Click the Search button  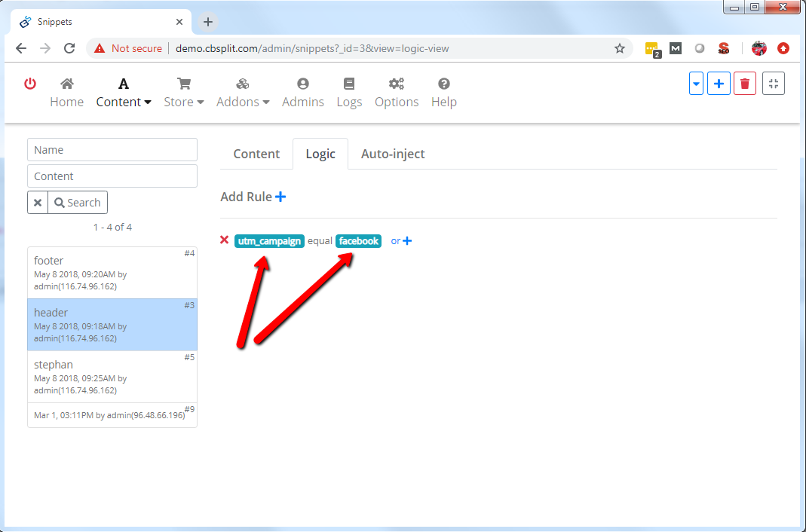click(78, 203)
